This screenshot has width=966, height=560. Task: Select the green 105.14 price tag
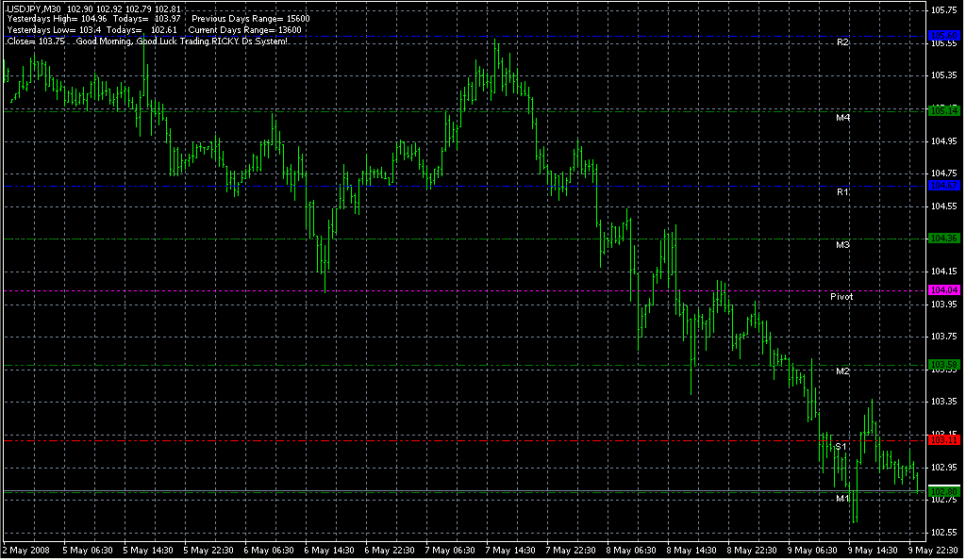pos(944,110)
